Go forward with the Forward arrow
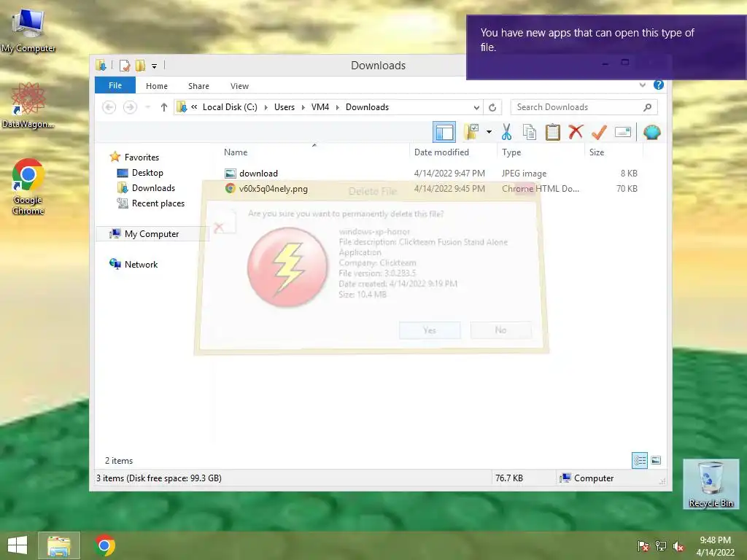This screenshot has height=560, width=747. (x=130, y=107)
